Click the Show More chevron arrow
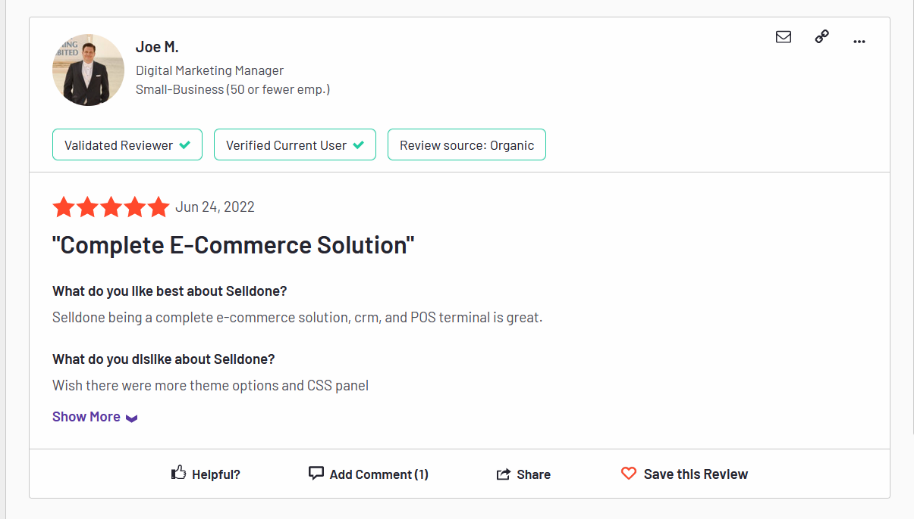This screenshot has width=914, height=519. click(132, 418)
